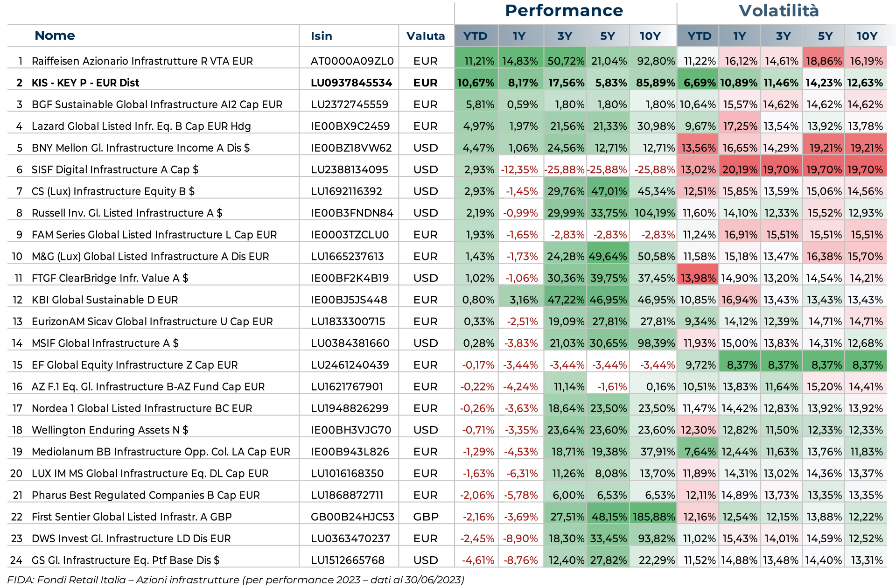The height and width of the screenshot is (588, 896).
Task: Click the Valuta column header
Action: (x=426, y=36)
